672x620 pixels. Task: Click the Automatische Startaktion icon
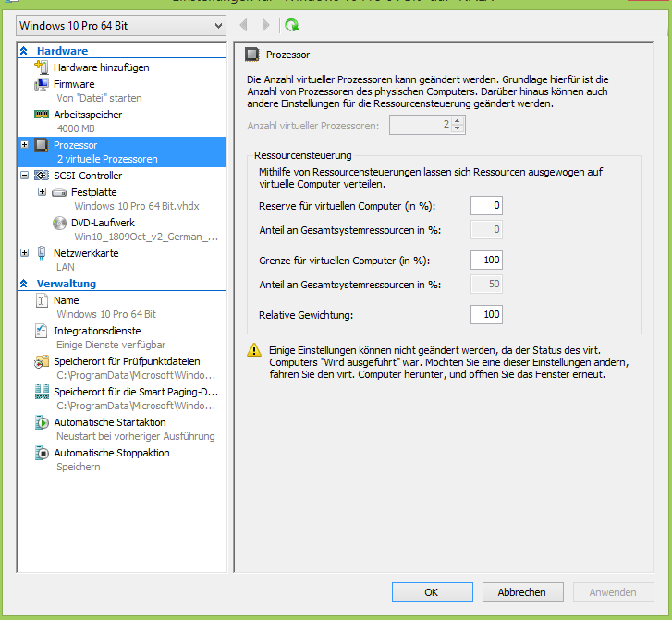click(x=42, y=422)
